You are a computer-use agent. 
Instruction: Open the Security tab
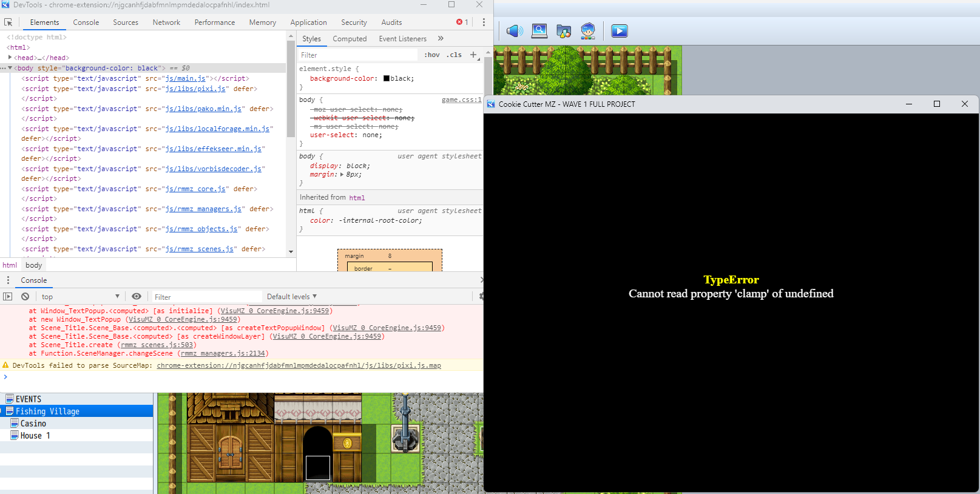354,22
